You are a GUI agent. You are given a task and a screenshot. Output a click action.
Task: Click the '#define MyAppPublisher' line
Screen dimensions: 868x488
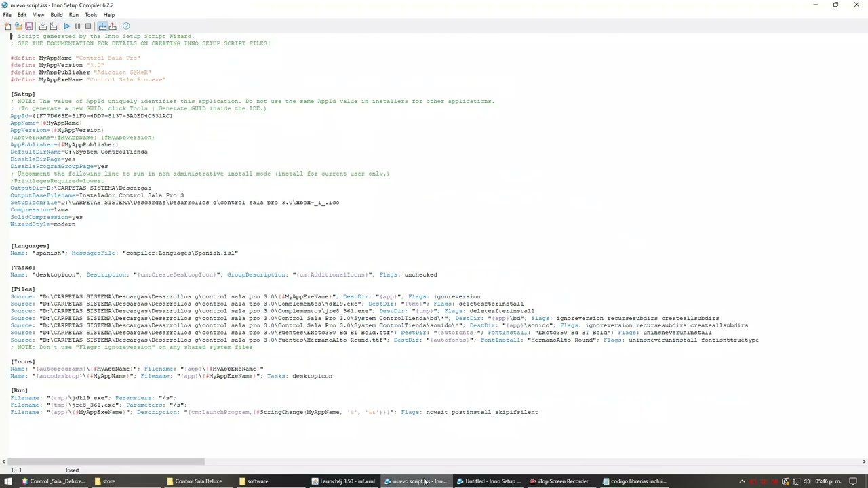[81, 73]
